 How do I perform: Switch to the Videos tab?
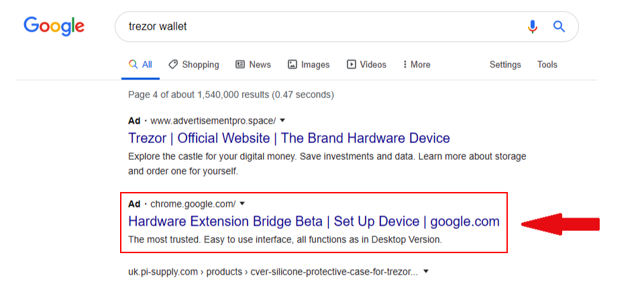click(366, 64)
